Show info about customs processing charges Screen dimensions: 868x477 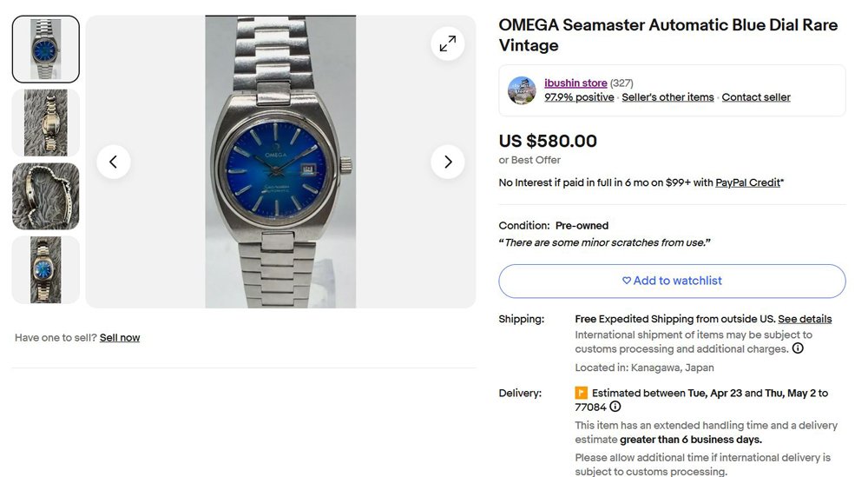pos(798,348)
